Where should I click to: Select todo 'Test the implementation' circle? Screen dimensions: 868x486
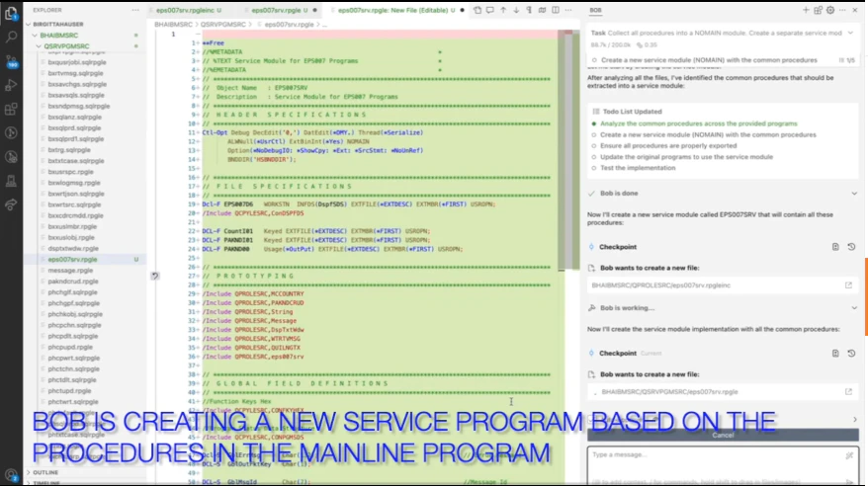point(594,168)
